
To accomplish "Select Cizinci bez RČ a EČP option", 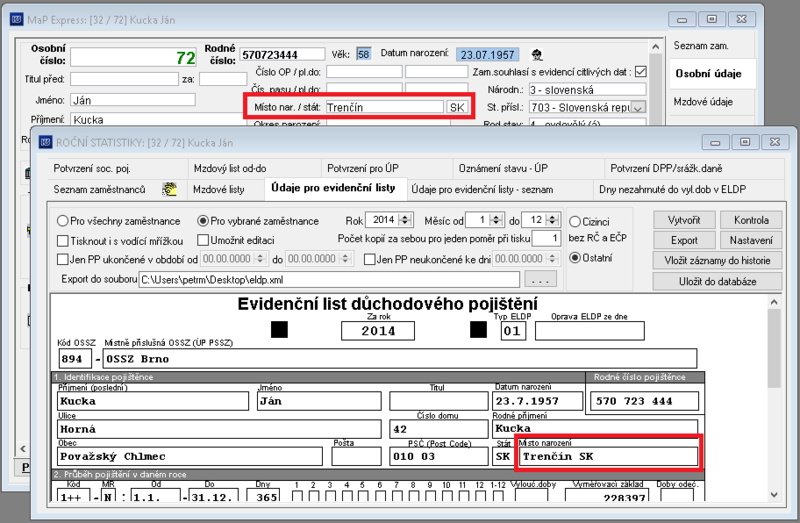I will (x=575, y=221).
